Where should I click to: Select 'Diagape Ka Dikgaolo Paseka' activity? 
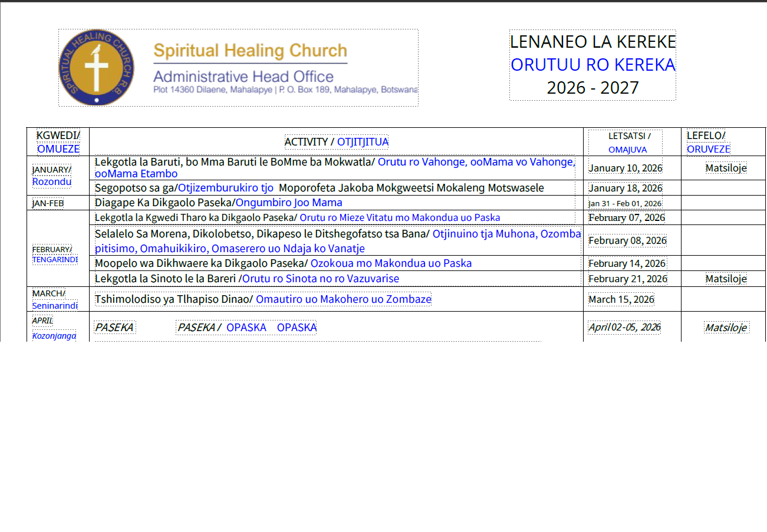[x=219, y=203]
